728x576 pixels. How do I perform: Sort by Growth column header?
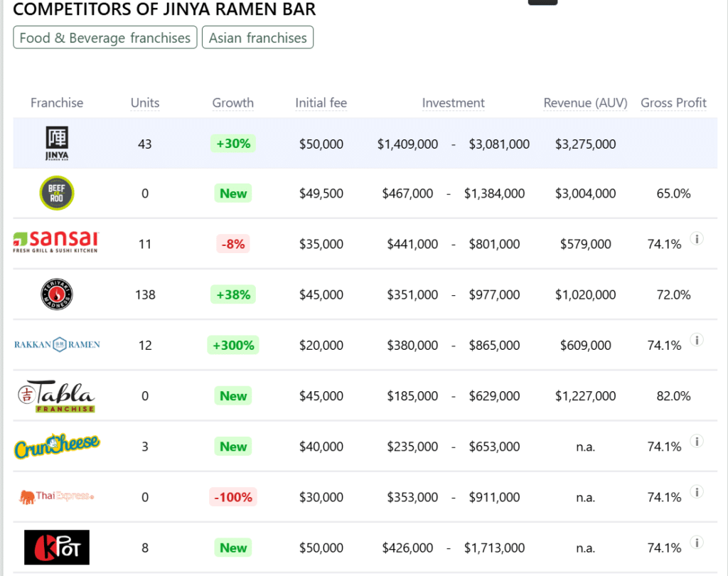(233, 102)
